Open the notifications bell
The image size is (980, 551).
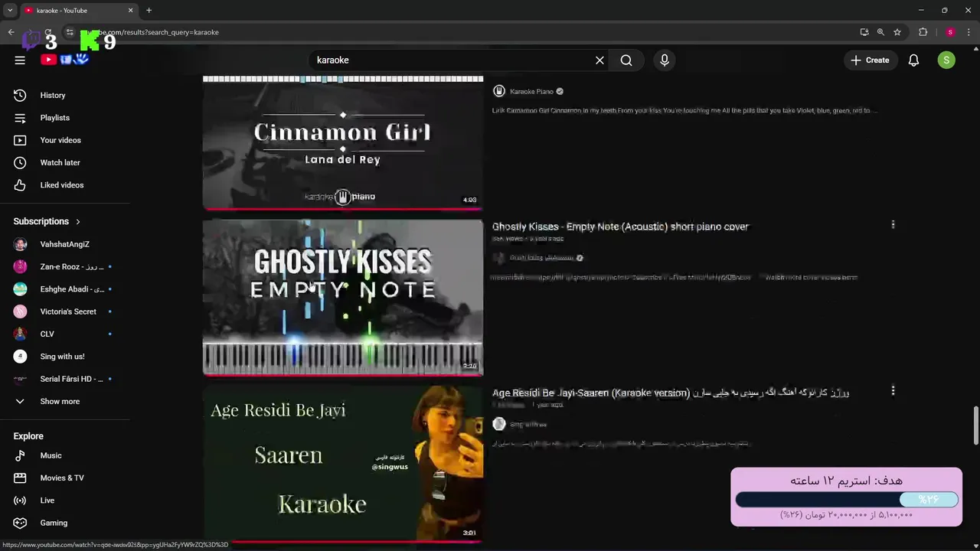click(x=913, y=60)
